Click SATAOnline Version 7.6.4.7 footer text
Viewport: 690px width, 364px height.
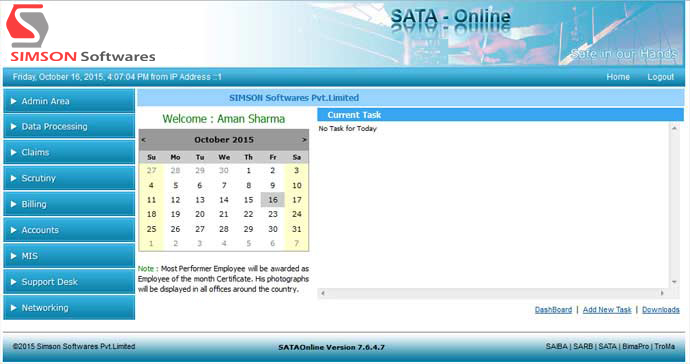(x=331, y=347)
